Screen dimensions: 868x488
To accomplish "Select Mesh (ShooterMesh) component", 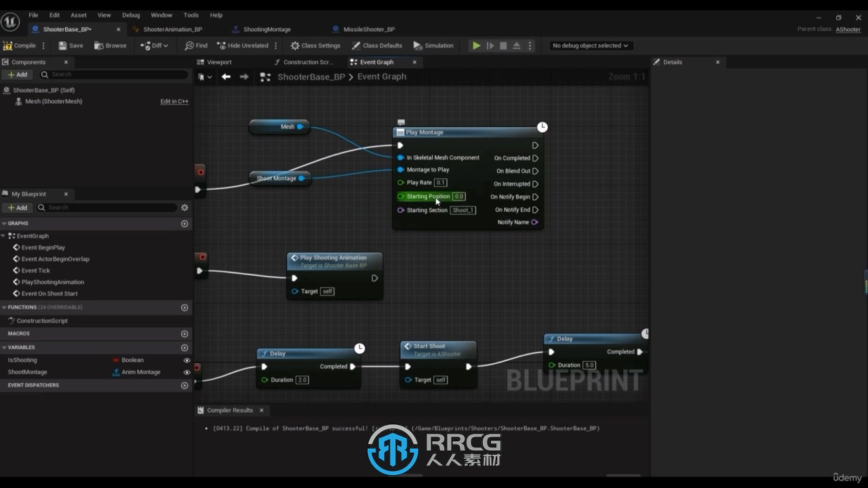I will tap(54, 101).
